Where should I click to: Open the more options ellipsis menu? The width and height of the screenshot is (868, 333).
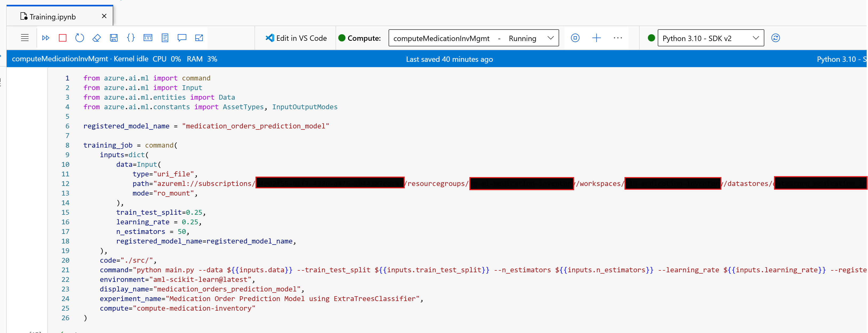pyautogui.click(x=618, y=38)
